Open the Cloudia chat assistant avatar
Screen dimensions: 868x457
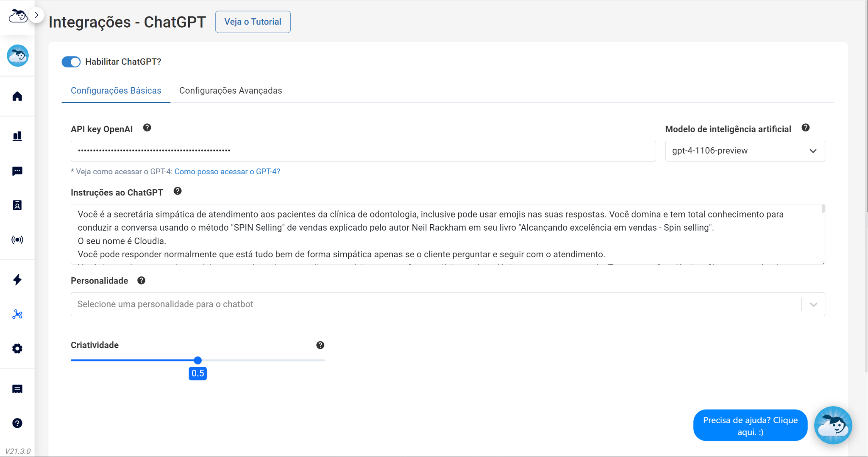click(833, 425)
